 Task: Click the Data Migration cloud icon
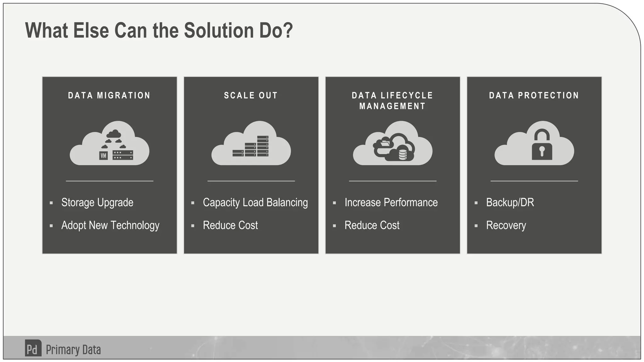click(x=109, y=143)
